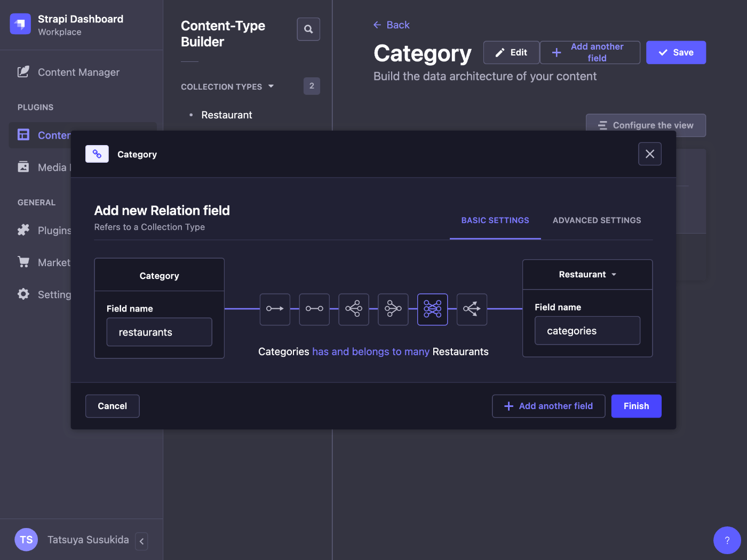
Task: Click Add another field in modal footer
Action: point(549,406)
